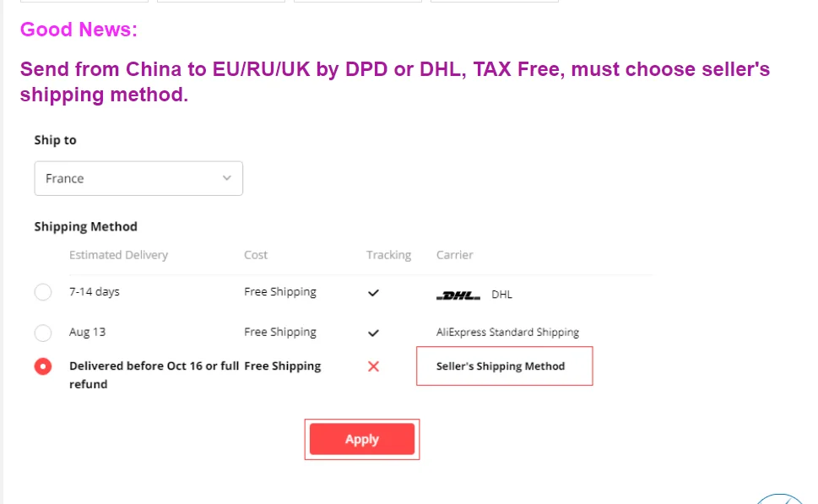Click the tracking checkmark for AliExpress Standard Shipping
The width and height of the screenshot is (818, 504).
point(374,333)
